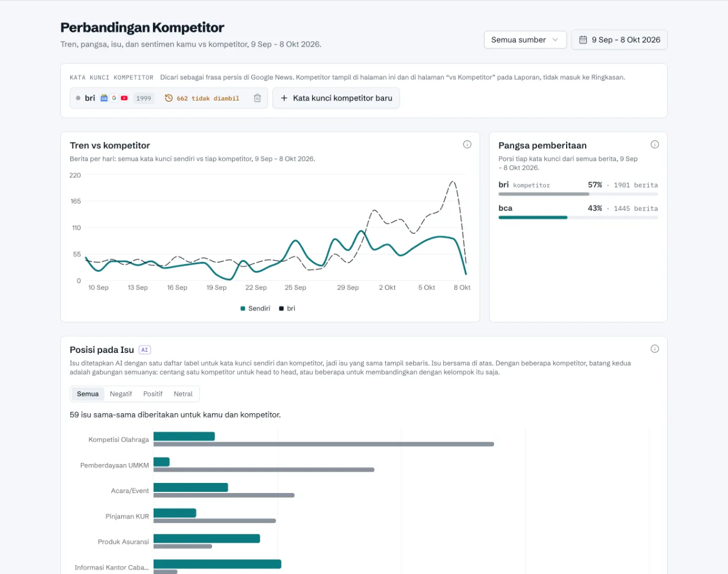Click the calendar icon in date range
728x574 pixels.
[583, 40]
